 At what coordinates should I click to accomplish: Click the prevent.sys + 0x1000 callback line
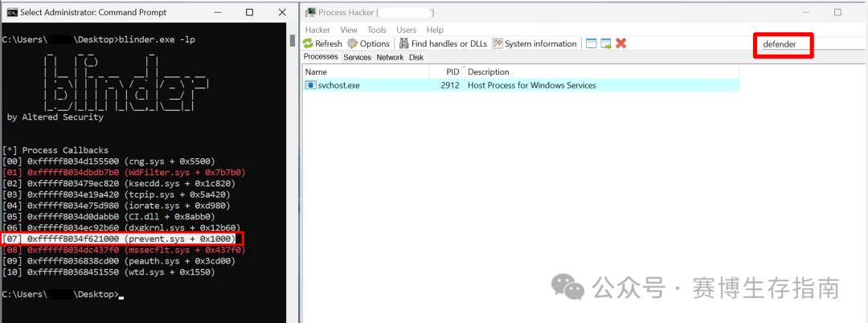click(119, 239)
